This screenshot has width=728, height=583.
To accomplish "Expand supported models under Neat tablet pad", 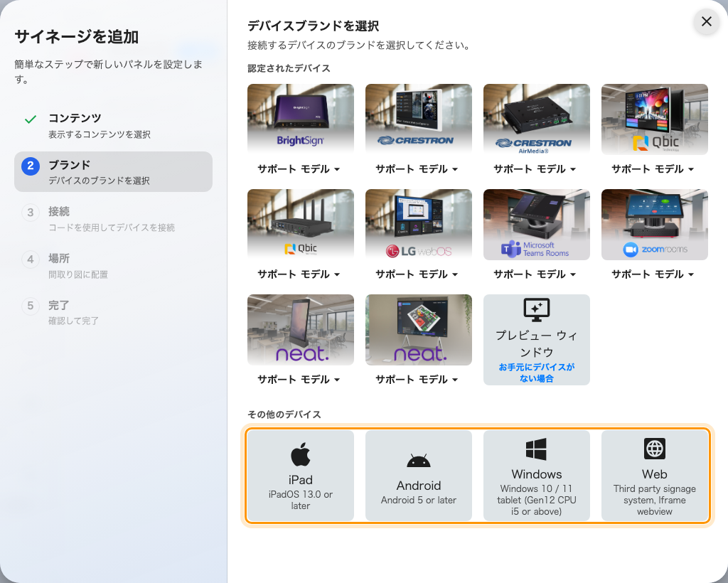I will click(x=299, y=380).
